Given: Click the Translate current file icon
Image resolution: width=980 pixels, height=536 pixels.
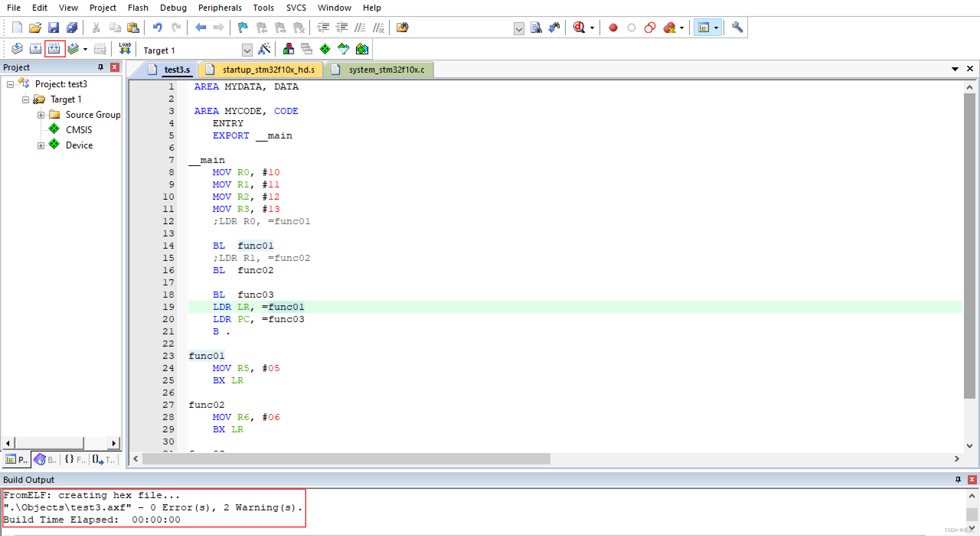Looking at the screenshot, I should [x=17, y=49].
